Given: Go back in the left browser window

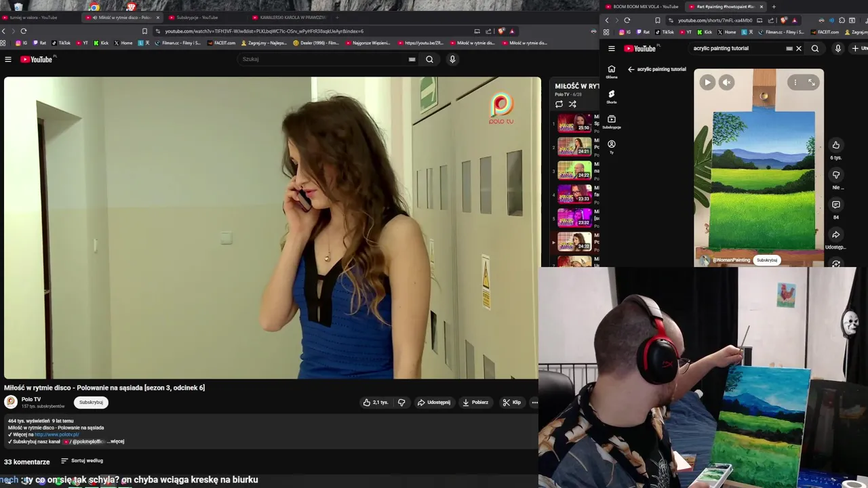Looking at the screenshot, I should point(3,31).
